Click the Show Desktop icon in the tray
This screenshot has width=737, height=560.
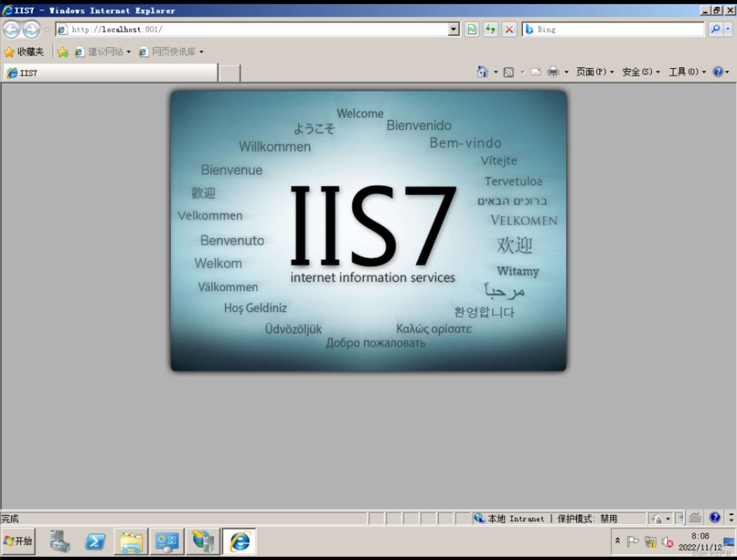pyautogui.click(x=729, y=542)
